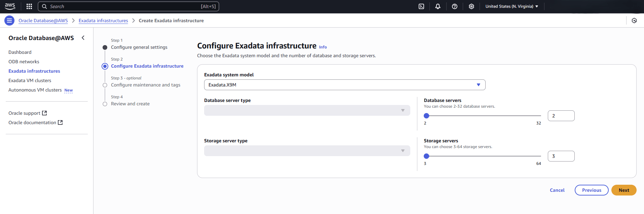Click the Previous button
Image resolution: width=644 pixels, height=214 pixels.
tap(591, 190)
